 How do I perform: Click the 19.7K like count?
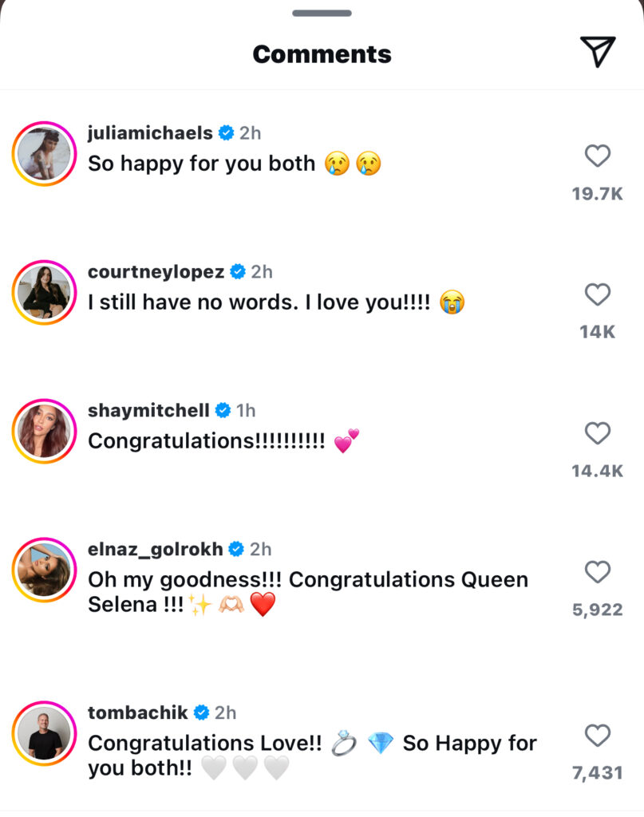[x=597, y=193]
